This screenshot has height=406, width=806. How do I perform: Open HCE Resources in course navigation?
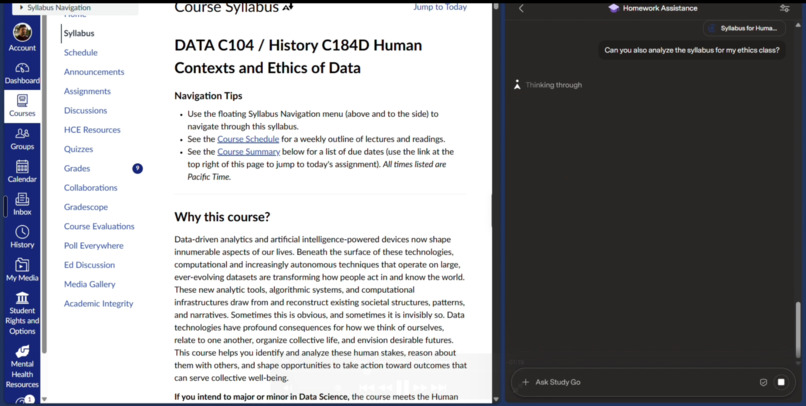(x=92, y=130)
